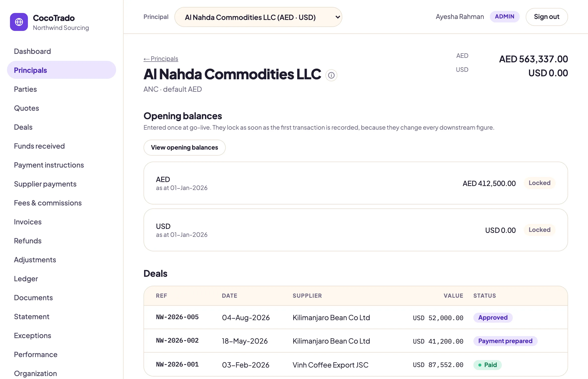
Task: Click the SUPPLIER column header
Action: (x=307, y=296)
